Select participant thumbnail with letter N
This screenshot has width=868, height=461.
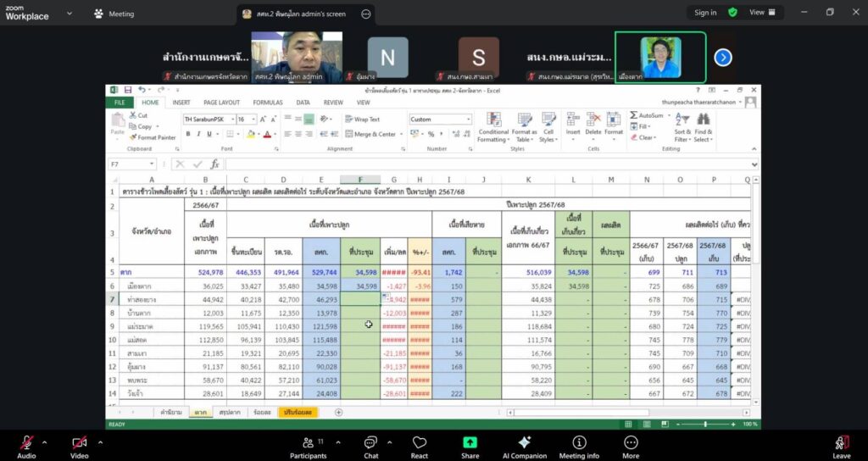coord(387,58)
